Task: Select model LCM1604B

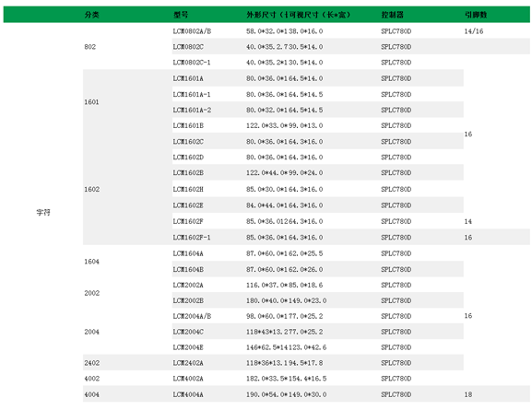Action: click(x=188, y=269)
